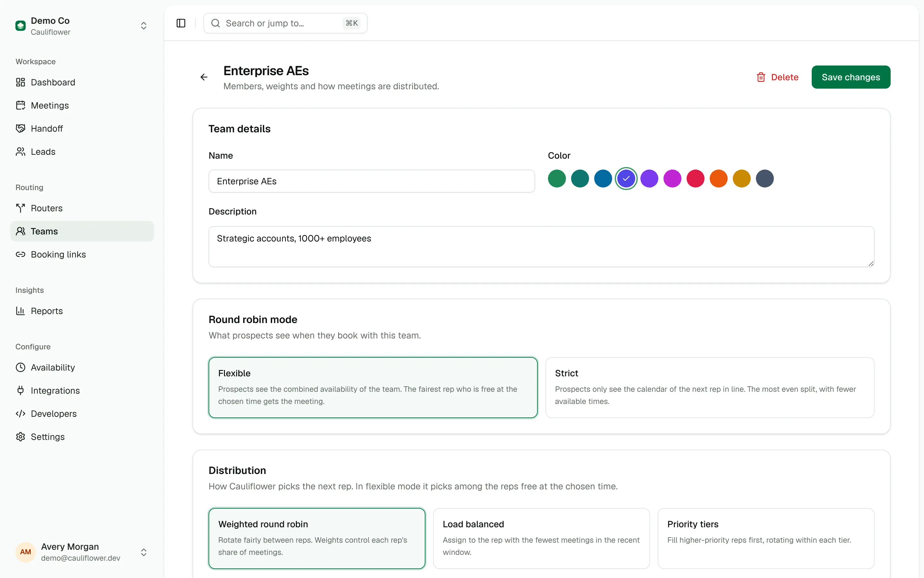Click the Demo Co cauliflower logo icon
This screenshot has width=924, height=578.
[x=21, y=26]
